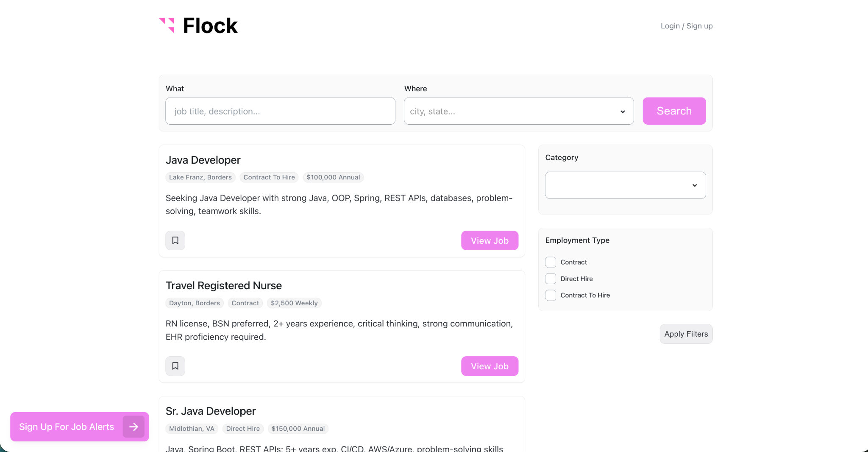View the Java Developer job listing
868x452 pixels.
point(490,240)
